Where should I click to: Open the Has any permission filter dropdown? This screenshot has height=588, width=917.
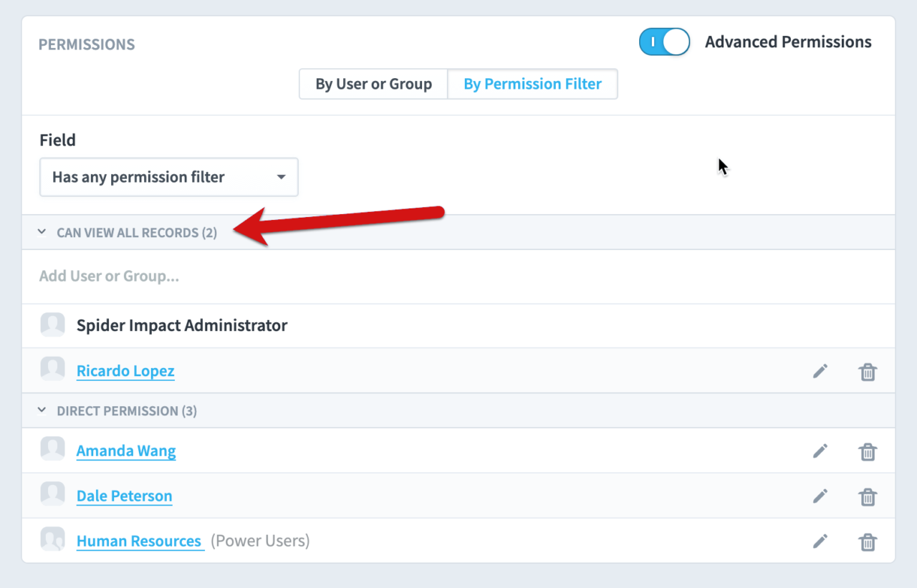tap(168, 177)
